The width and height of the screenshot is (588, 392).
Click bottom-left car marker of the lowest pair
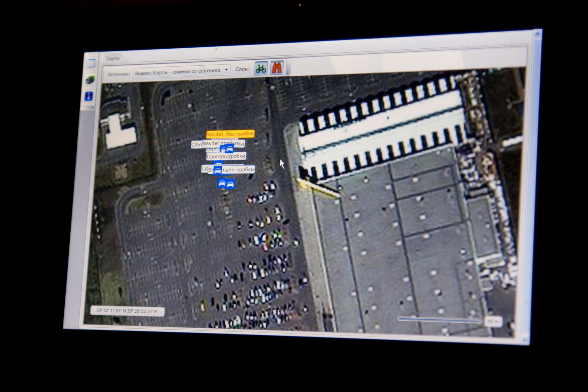tap(222, 183)
